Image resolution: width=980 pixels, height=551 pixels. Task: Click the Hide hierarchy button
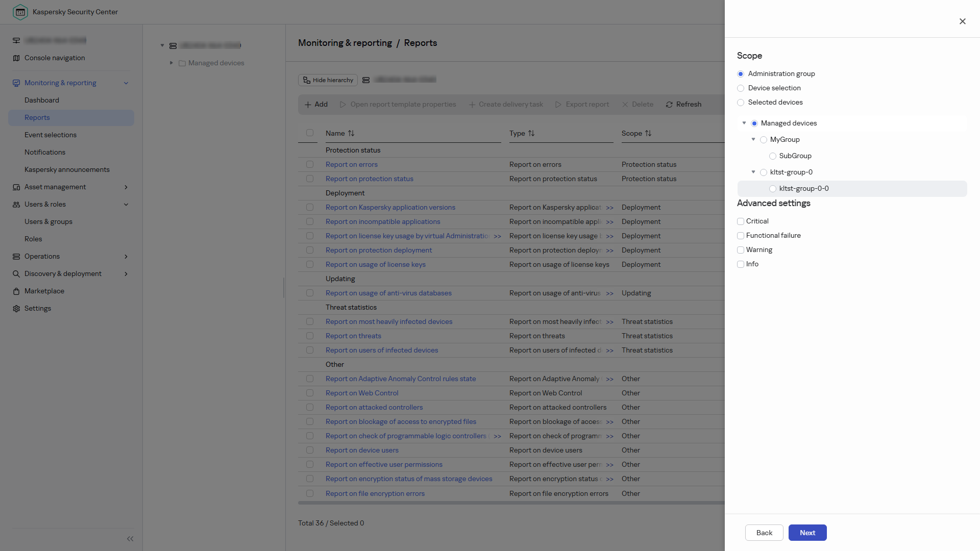(x=328, y=80)
